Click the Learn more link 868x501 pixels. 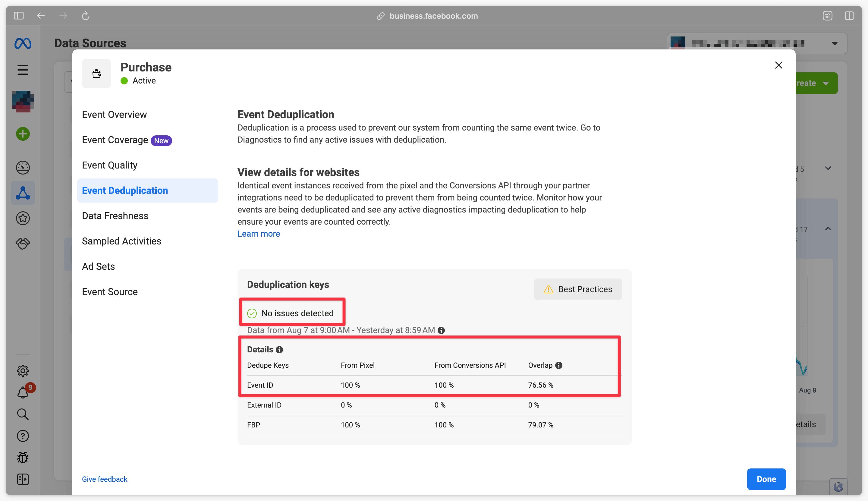(259, 233)
